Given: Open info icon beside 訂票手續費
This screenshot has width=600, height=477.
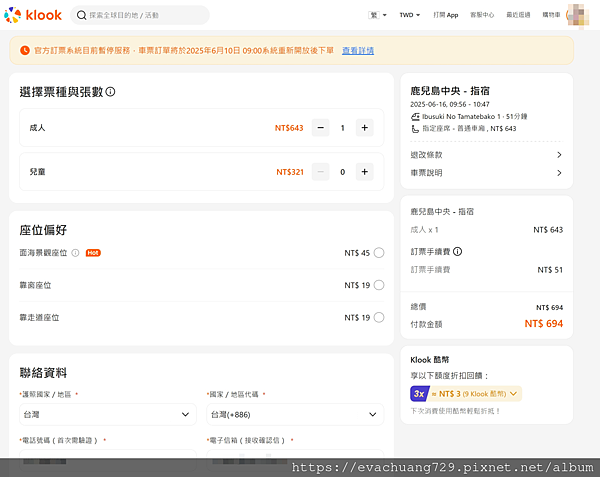Looking at the screenshot, I should 458,251.
